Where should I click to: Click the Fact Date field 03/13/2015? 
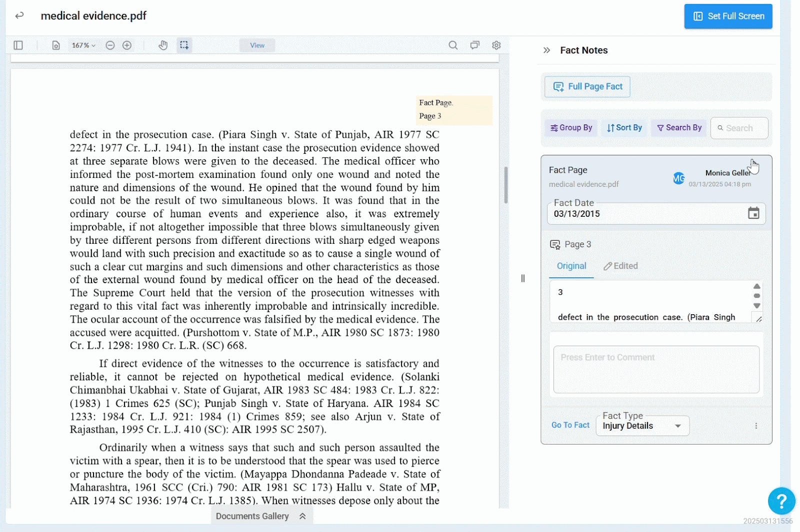coord(656,214)
